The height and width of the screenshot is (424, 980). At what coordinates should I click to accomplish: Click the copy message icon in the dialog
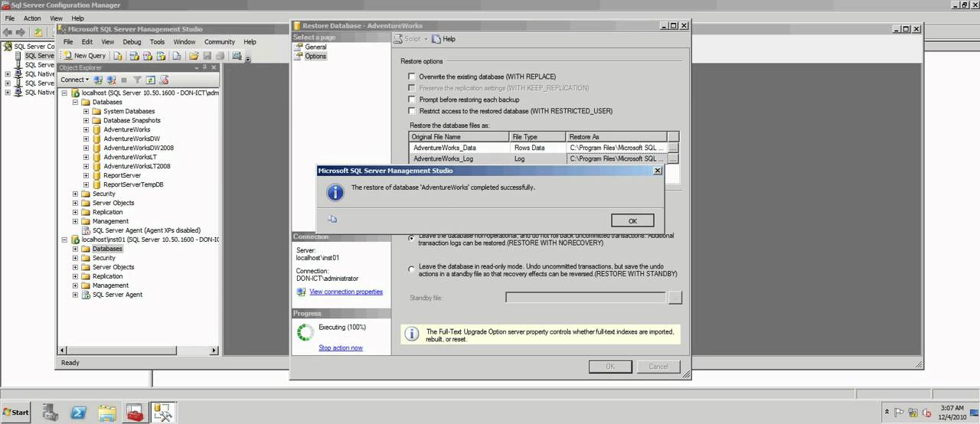(332, 219)
